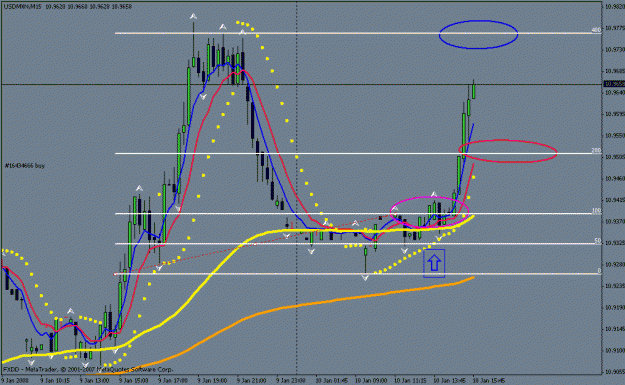
Task: Click the 10.9325 price axis value
Action: [615, 243]
